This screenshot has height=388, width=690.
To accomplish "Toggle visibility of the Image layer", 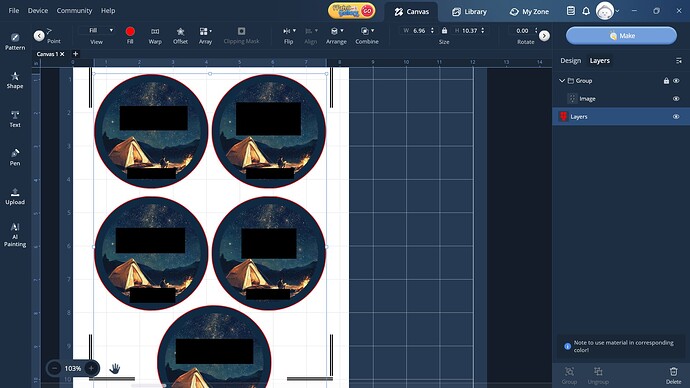I will point(676,99).
